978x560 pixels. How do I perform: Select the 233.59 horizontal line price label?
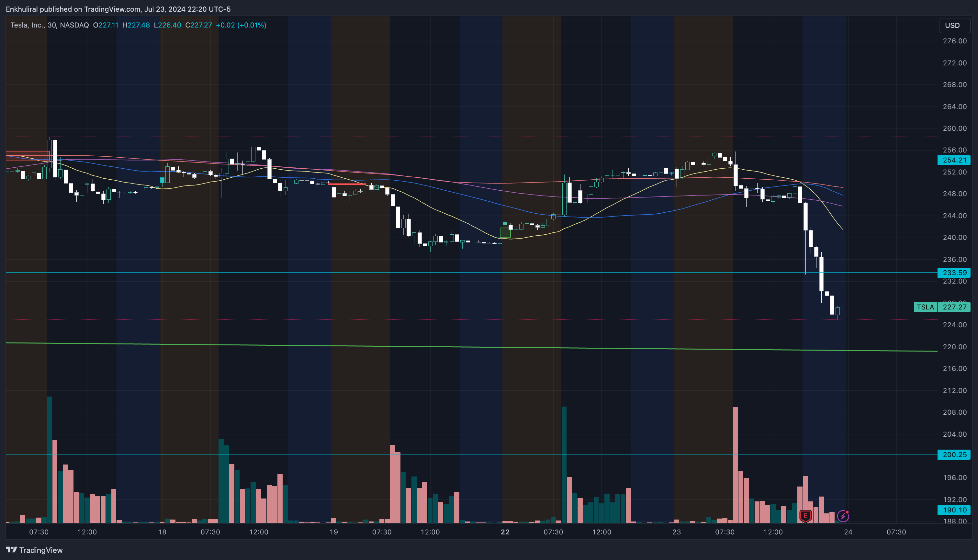tap(954, 273)
